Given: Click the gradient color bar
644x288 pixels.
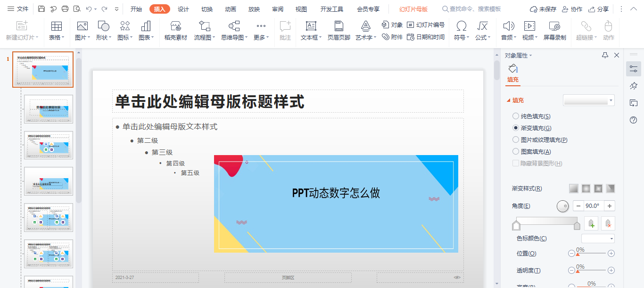Looking at the screenshot, I should point(547,221).
